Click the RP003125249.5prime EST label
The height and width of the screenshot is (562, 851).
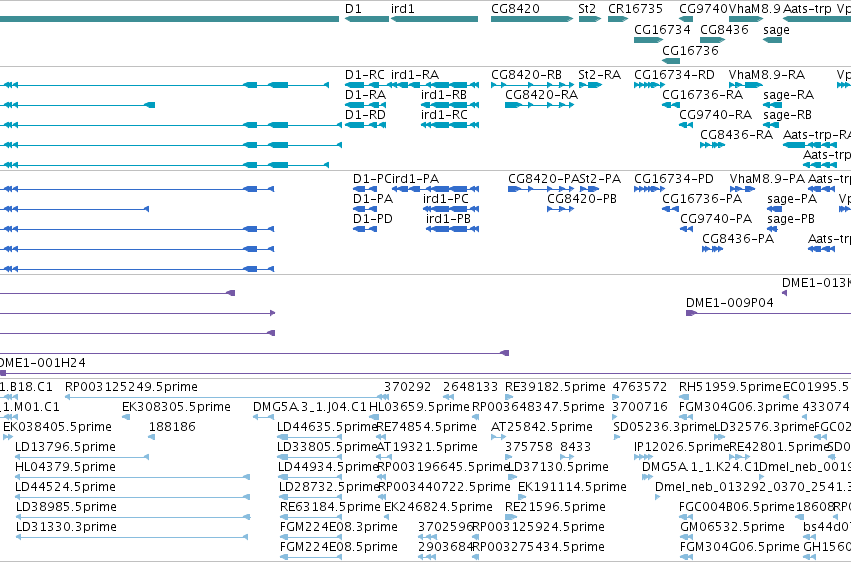point(131,387)
